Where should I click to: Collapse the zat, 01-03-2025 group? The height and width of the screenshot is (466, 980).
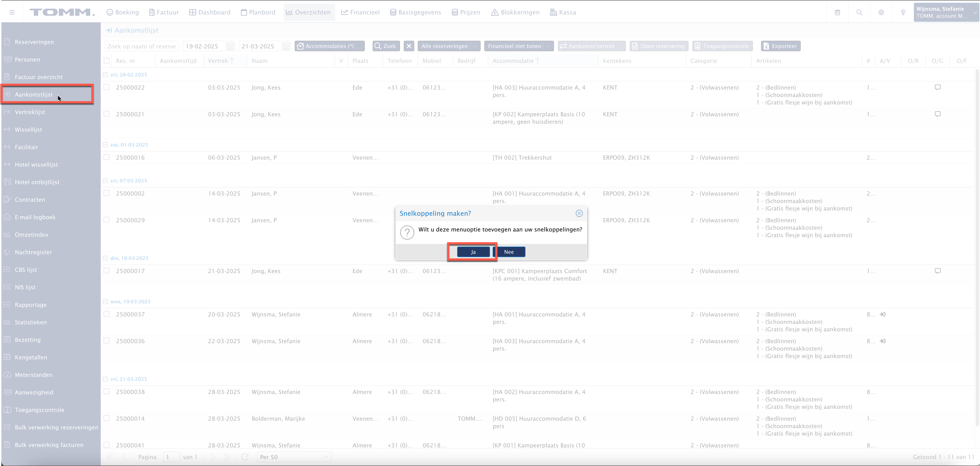(x=105, y=145)
